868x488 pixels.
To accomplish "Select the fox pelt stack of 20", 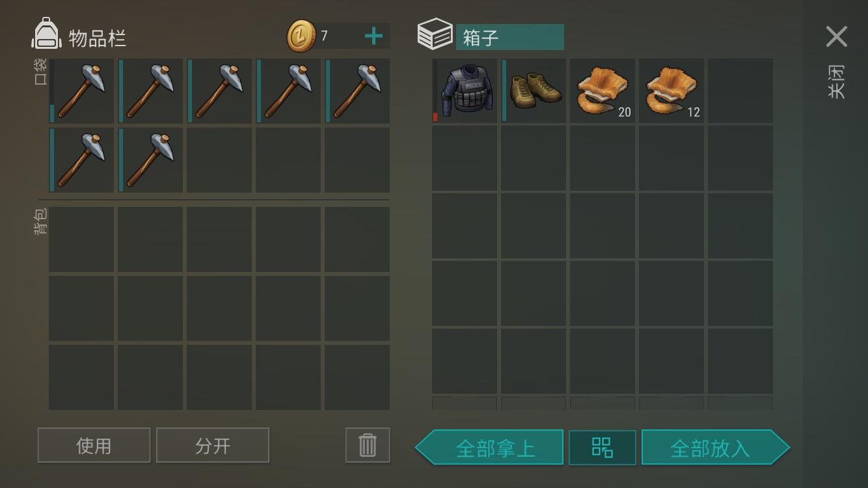I will [603, 91].
